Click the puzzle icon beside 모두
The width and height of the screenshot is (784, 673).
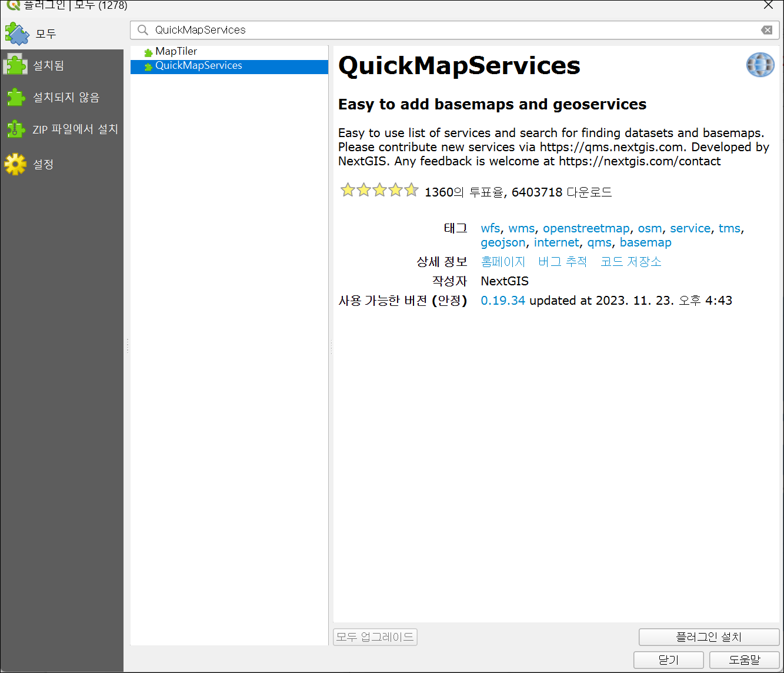click(x=17, y=34)
